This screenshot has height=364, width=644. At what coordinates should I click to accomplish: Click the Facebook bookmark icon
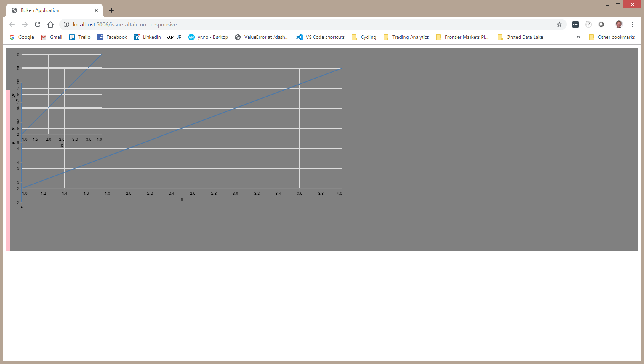click(x=100, y=37)
